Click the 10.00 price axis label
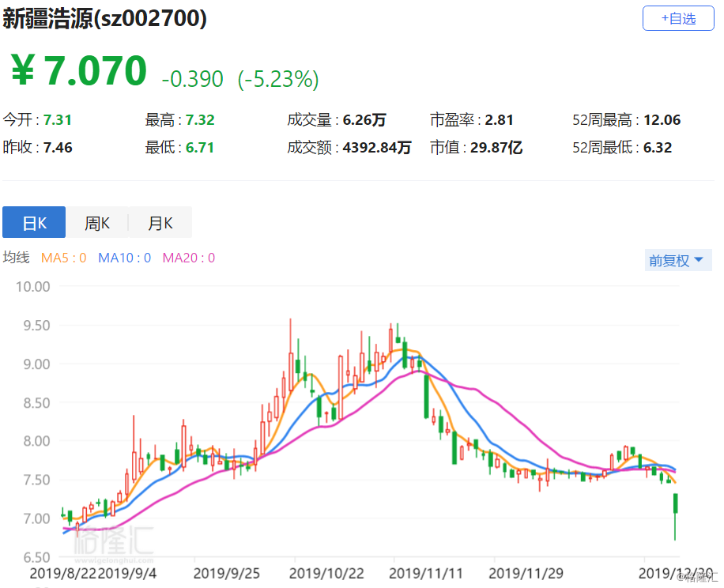The height and width of the screenshot is (588, 724). (x=32, y=287)
